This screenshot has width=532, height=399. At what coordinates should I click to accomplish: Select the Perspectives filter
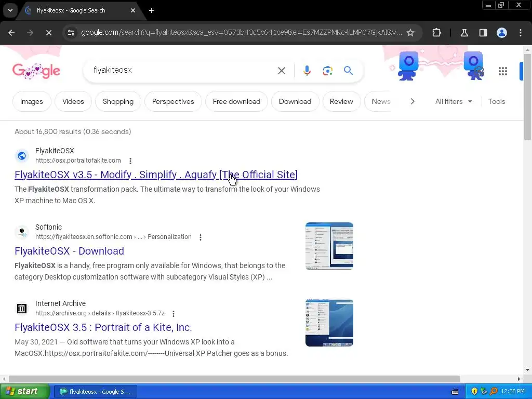click(173, 101)
